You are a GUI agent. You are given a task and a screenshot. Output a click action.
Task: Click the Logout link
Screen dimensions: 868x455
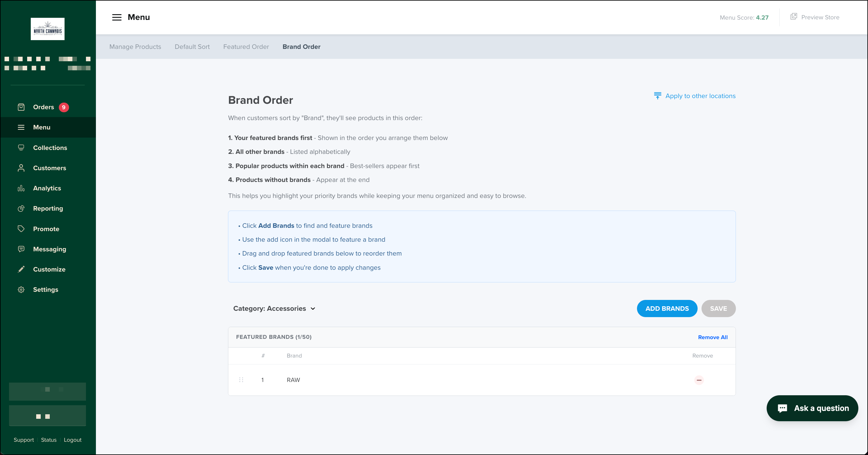tap(72, 440)
